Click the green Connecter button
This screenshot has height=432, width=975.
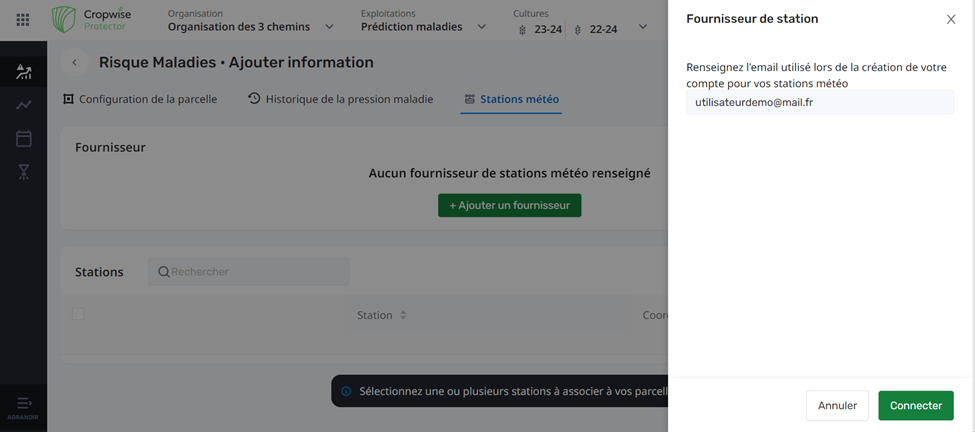tap(915, 405)
